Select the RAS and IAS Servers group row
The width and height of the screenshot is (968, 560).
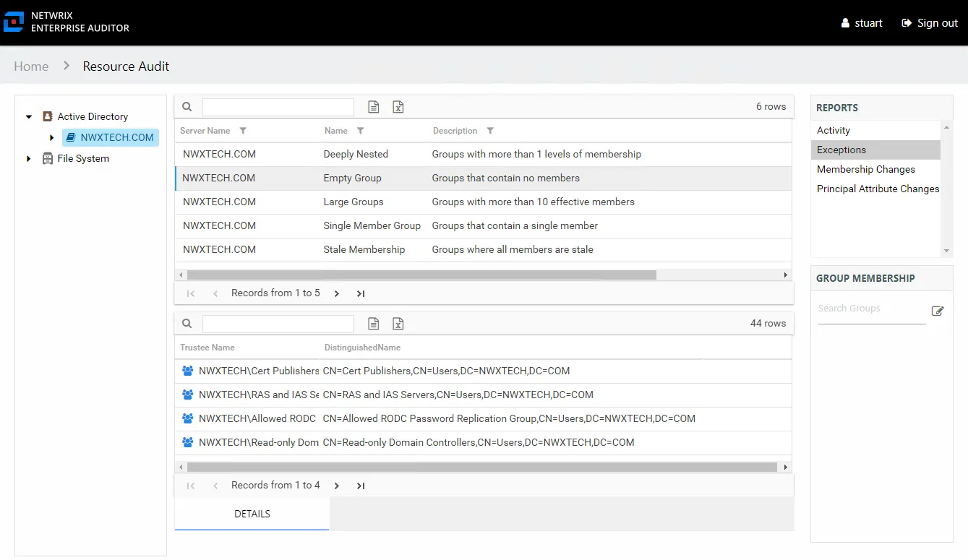(x=483, y=395)
